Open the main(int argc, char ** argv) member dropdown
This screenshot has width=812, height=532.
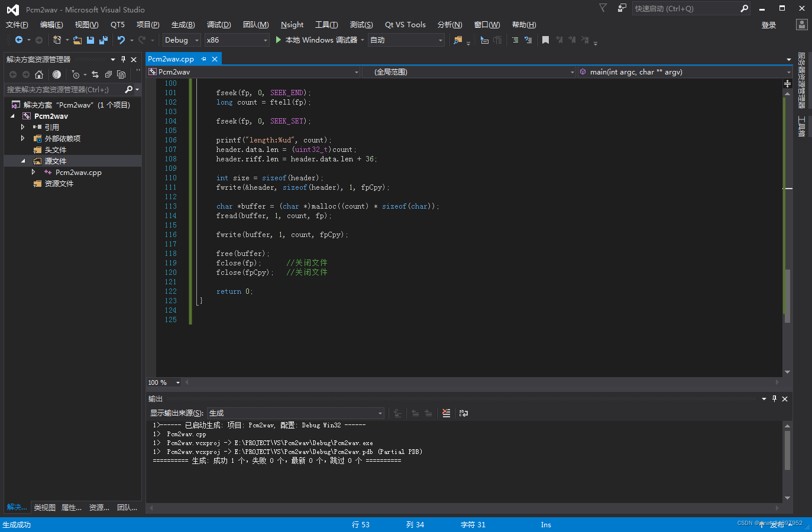coord(685,72)
